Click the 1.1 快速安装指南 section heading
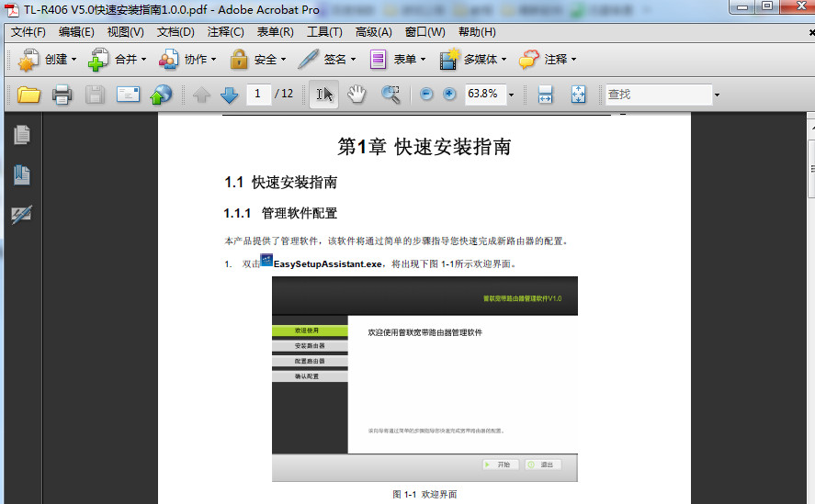 (280, 183)
